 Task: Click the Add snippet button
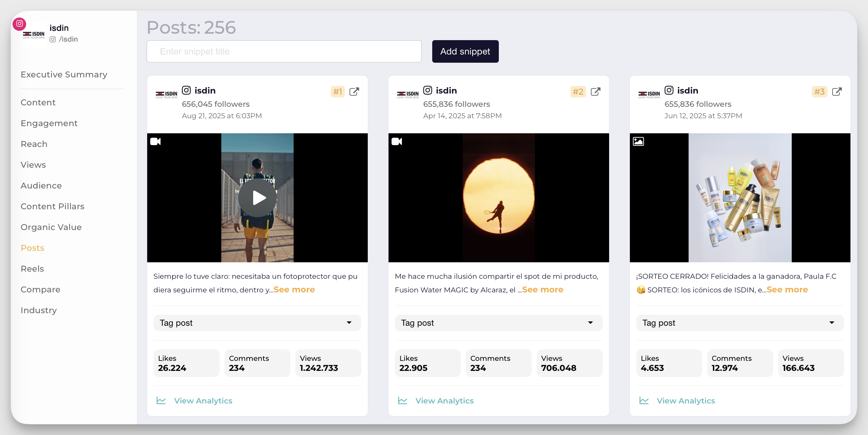click(x=465, y=52)
